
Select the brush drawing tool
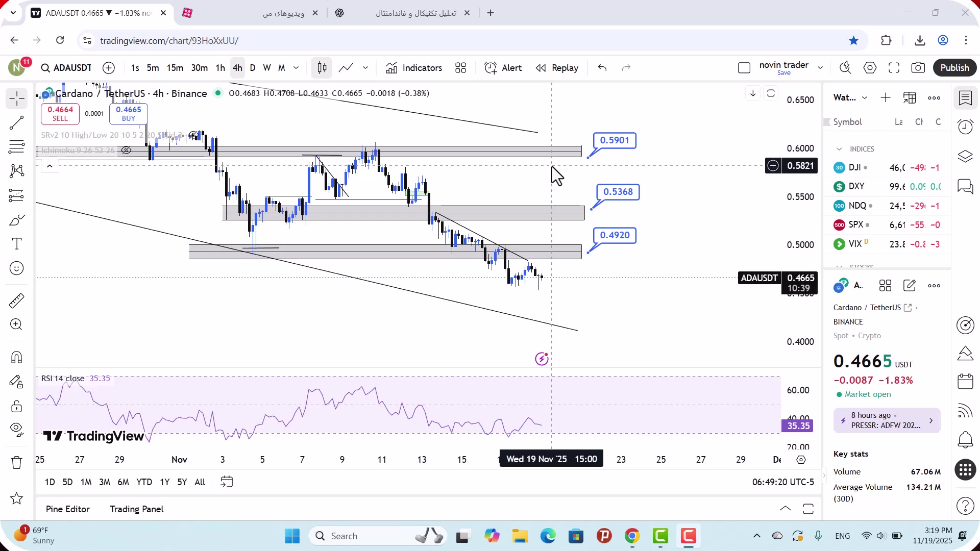(x=16, y=220)
